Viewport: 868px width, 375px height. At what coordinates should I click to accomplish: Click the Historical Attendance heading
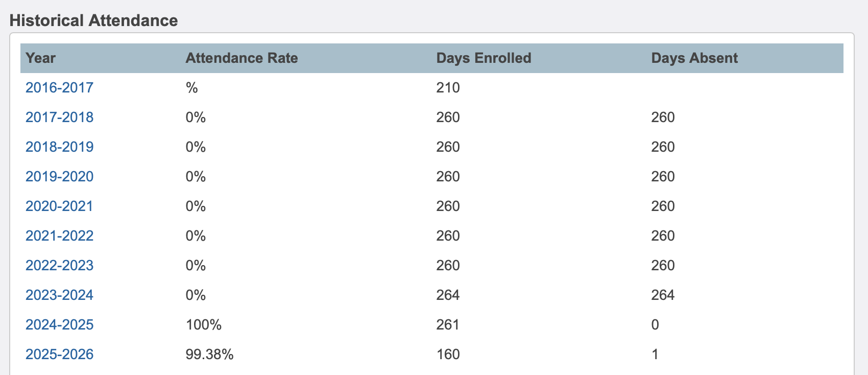tap(93, 20)
